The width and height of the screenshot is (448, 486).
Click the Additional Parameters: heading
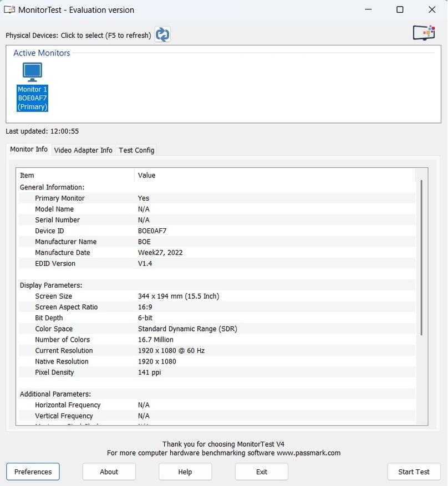[55, 394]
